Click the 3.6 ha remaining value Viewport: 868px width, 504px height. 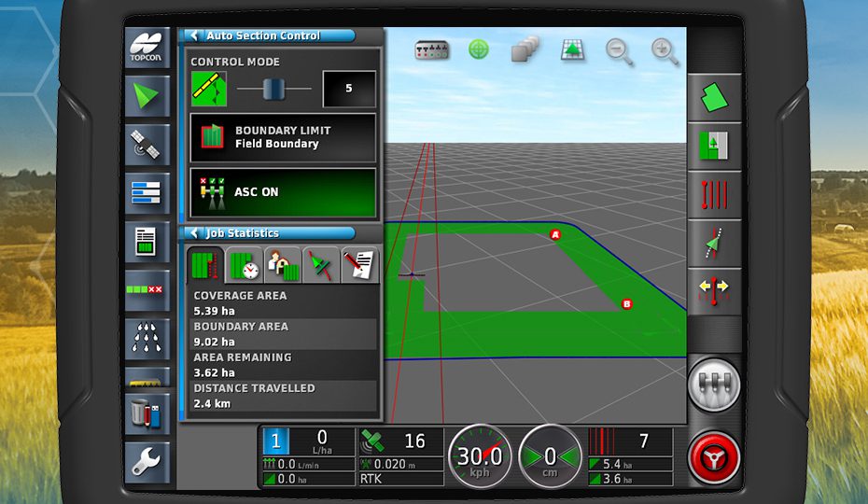[617, 479]
